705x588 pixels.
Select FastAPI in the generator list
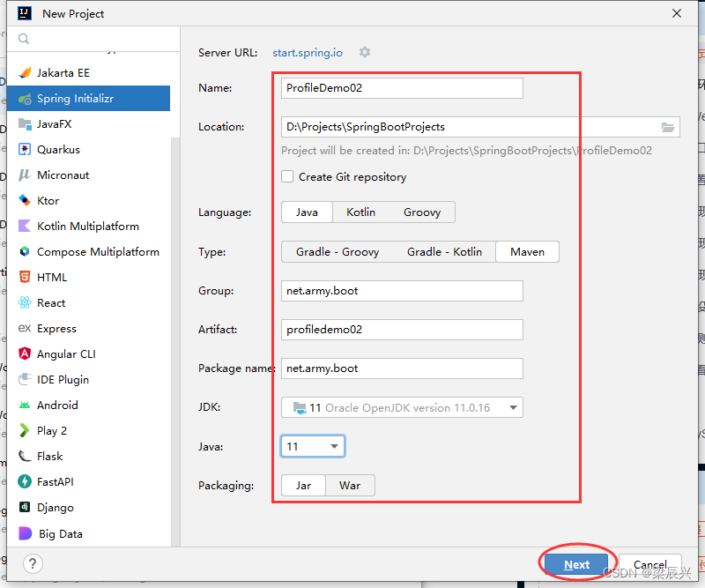(x=89, y=482)
